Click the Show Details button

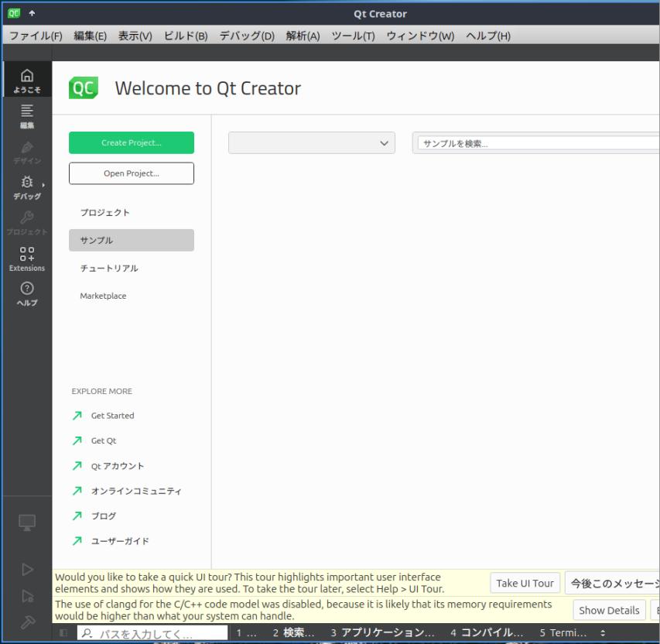pyautogui.click(x=609, y=610)
